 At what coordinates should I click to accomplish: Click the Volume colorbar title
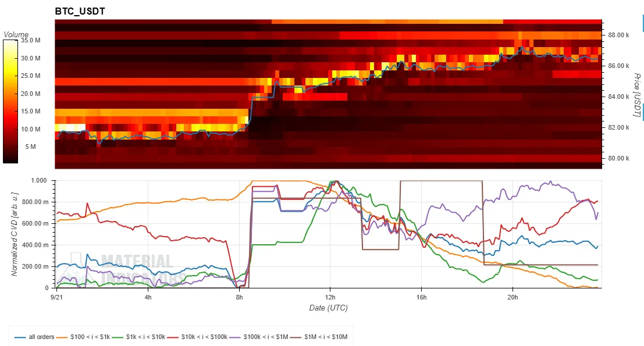[x=16, y=34]
